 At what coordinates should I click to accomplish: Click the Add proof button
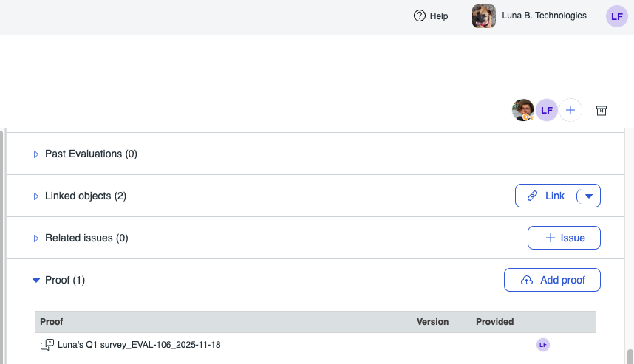click(552, 280)
